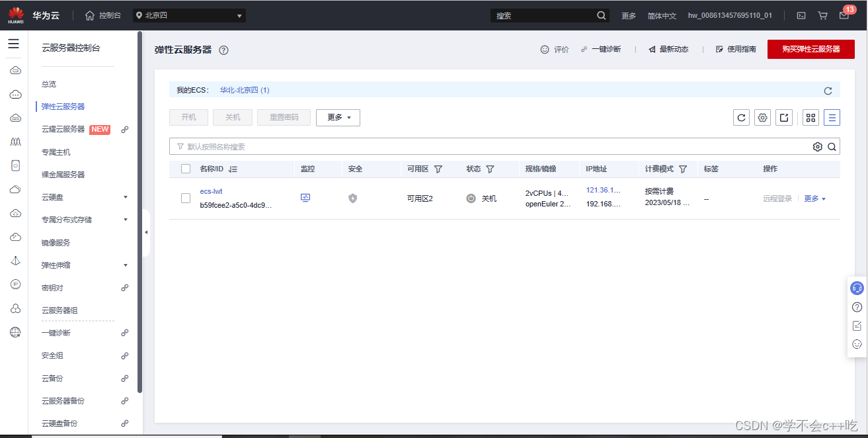Open the monitoring icon for ecs-lwt
This screenshot has height=438, width=868.
(305, 198)
